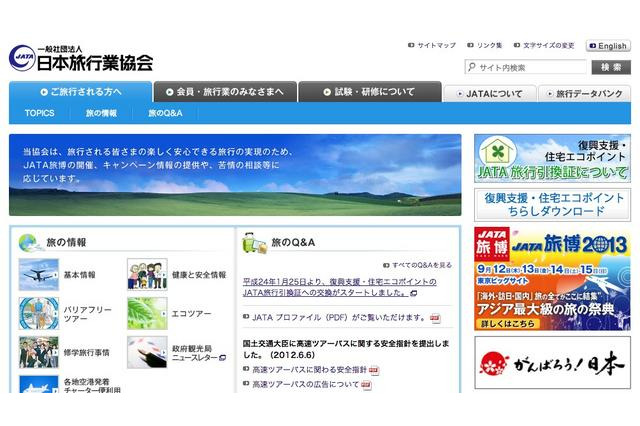Screen dimensions: 640x426
Task: Open 文字サイズの変更 link
Action: 549,45
